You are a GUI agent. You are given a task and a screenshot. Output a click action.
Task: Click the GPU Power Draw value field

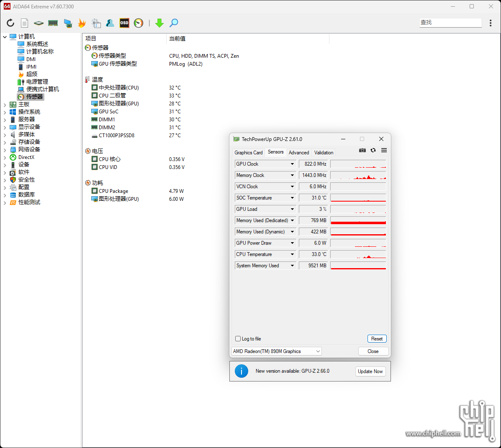coord(313,243)
